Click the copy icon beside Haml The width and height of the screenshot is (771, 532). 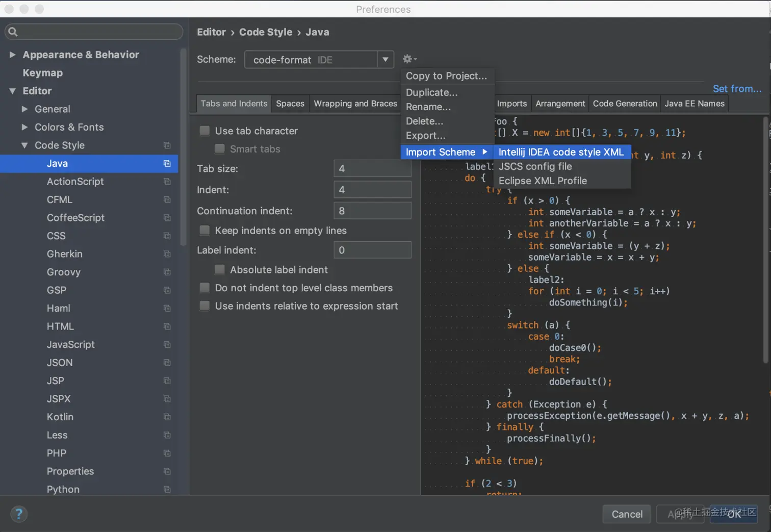pyautogui.click(x=167, y=308)
